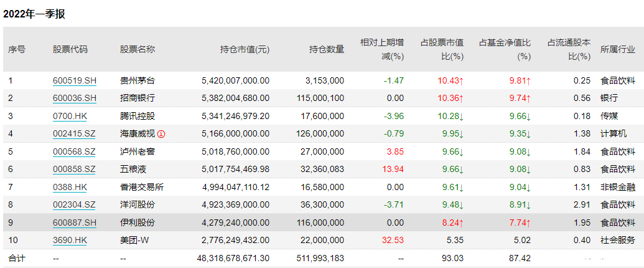Screen dimensions: 644x268
Task: Open the 000858.SZ stock link
Action: [74, 169]
